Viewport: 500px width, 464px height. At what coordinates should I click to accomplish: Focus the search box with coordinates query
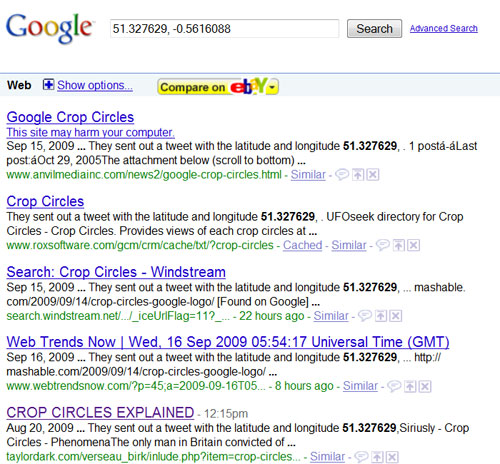(224, 29)
